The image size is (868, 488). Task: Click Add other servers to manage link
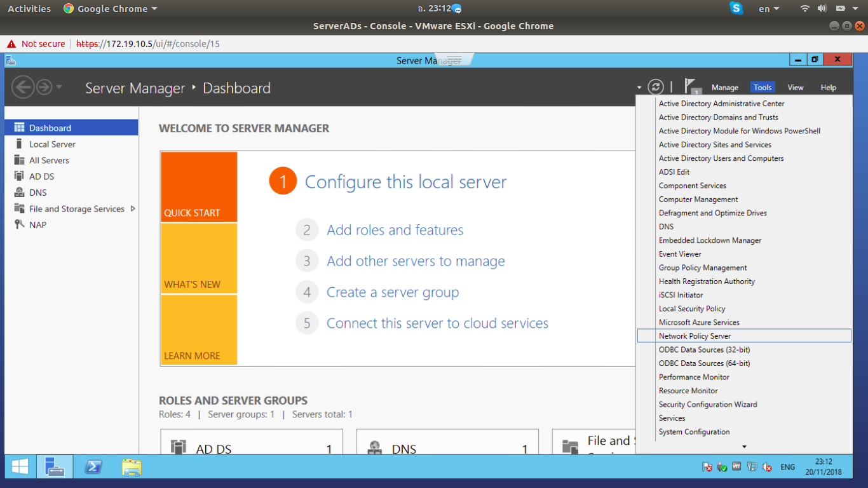(416, 261)
